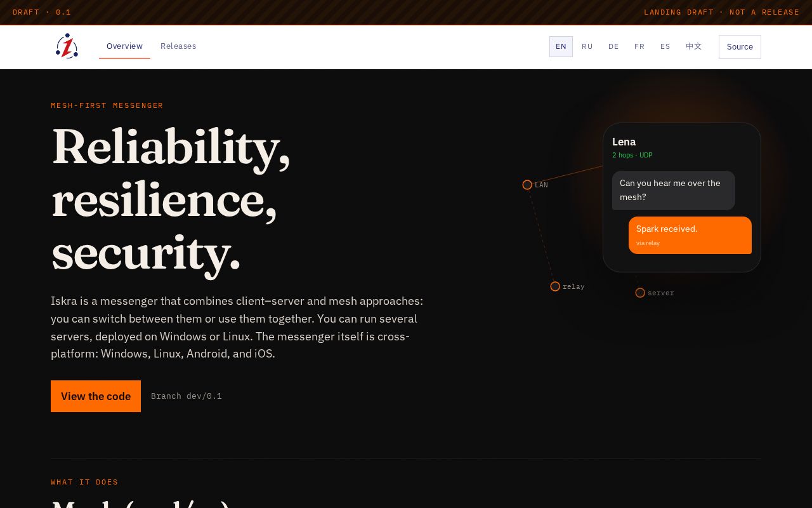This screenshot has height=508, width=812.
Task: Click the LAN node circle
Action: pos(527,185)
